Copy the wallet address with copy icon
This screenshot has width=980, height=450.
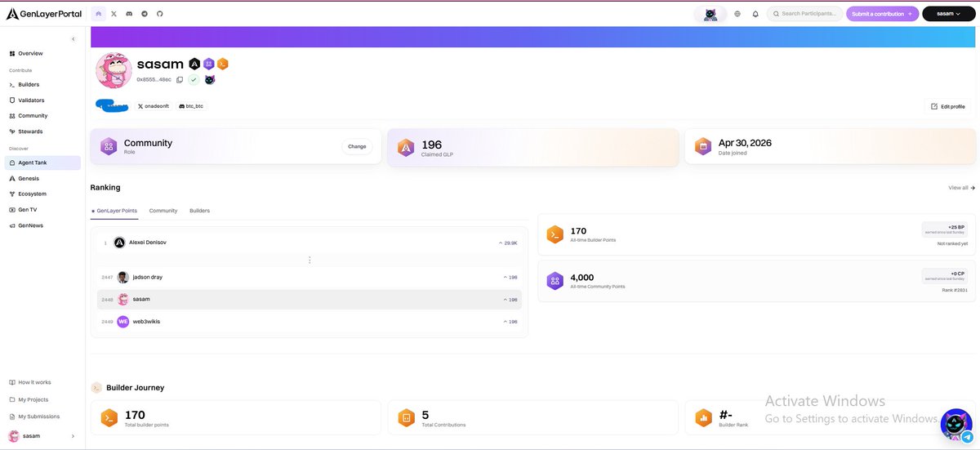180,79
